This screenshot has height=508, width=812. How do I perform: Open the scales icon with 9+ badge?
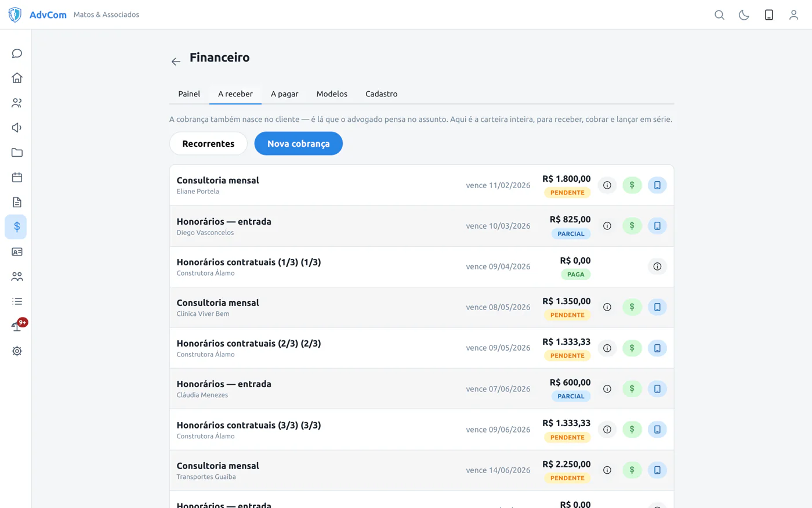[x=17, y=326]
